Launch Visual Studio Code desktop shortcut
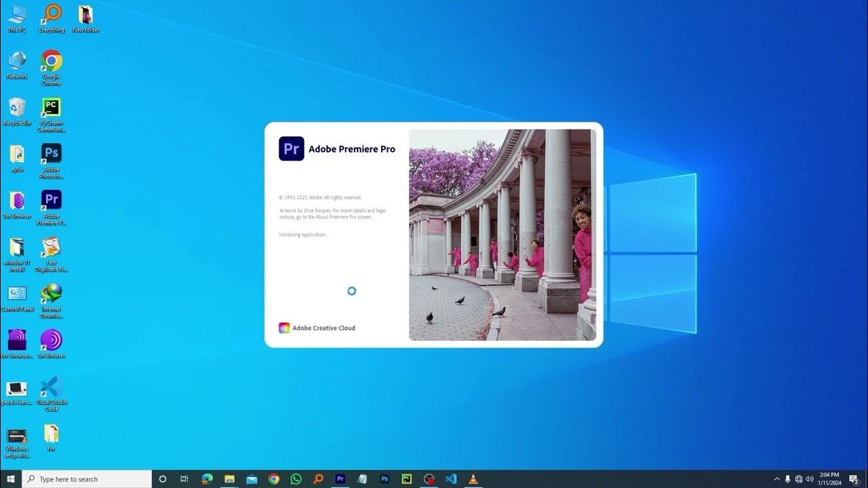 [52, 394]
